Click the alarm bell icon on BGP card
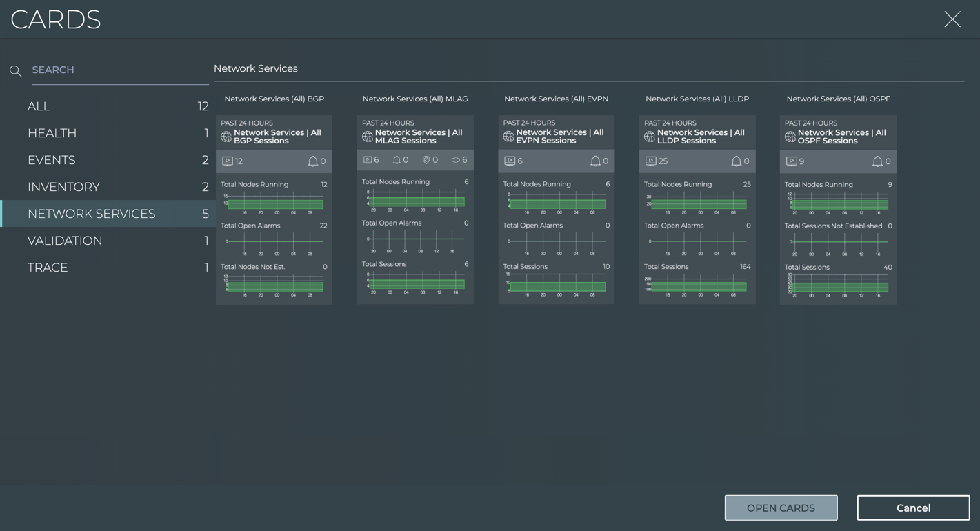The height and width of the screenshot is (531, 980). 312,161
